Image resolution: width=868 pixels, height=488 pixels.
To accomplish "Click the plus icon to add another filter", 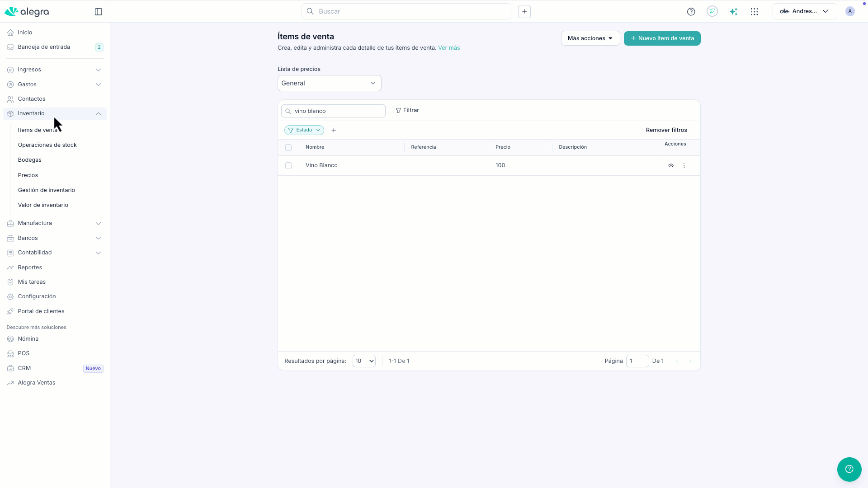I will click(334, 131).
